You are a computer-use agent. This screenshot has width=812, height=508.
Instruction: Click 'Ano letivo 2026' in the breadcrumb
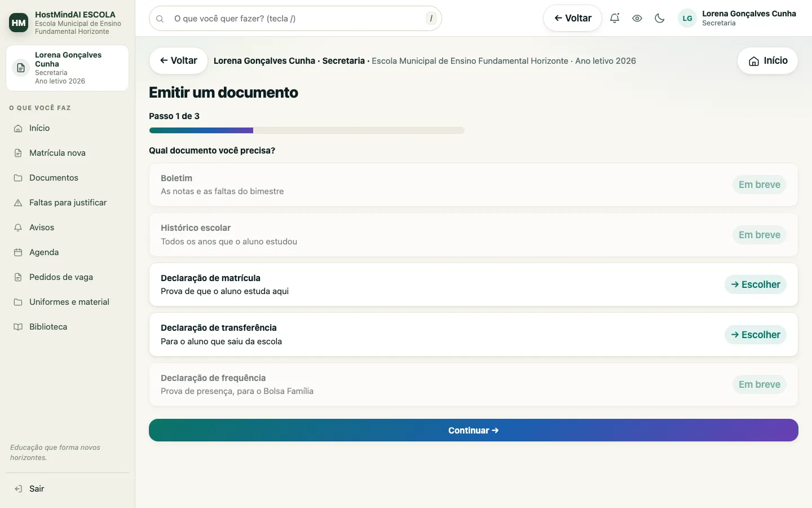606,61
